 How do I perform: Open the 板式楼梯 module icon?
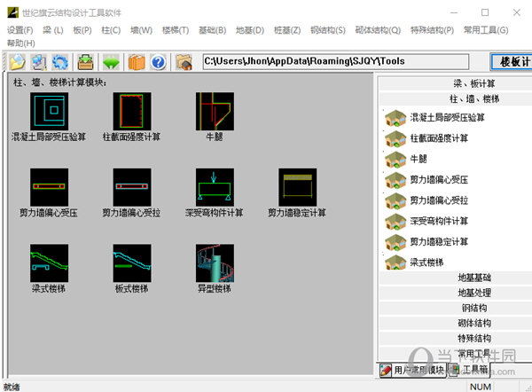131,263
